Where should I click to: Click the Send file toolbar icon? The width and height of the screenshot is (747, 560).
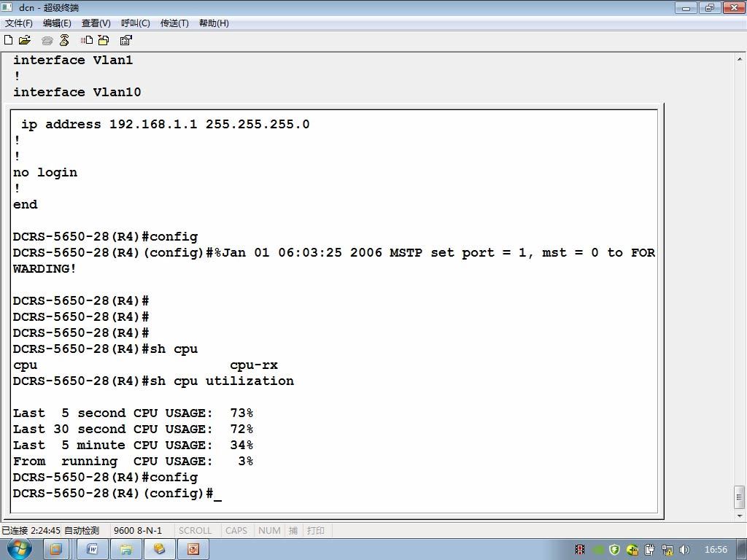(x=87, y=40)
